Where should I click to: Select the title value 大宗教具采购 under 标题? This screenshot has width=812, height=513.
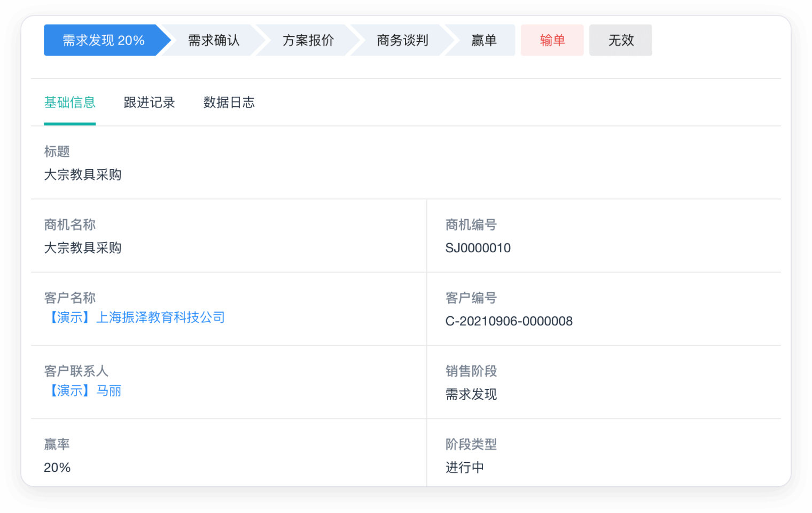pos(83,175)
